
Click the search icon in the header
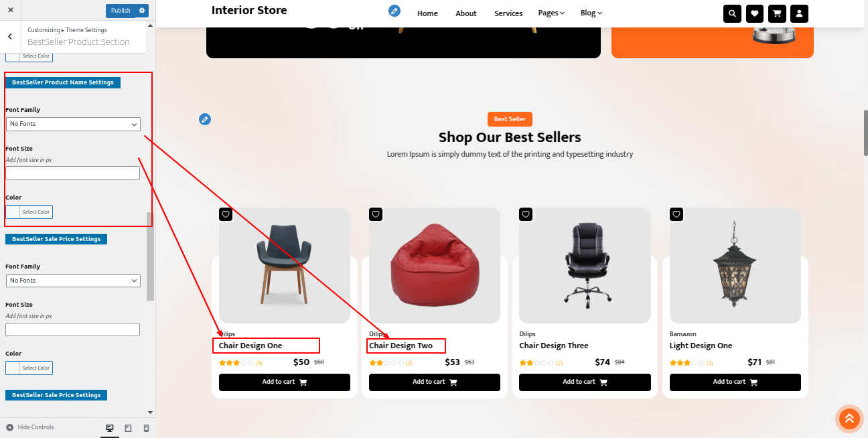pyautogui.click(x=732, y=13)
